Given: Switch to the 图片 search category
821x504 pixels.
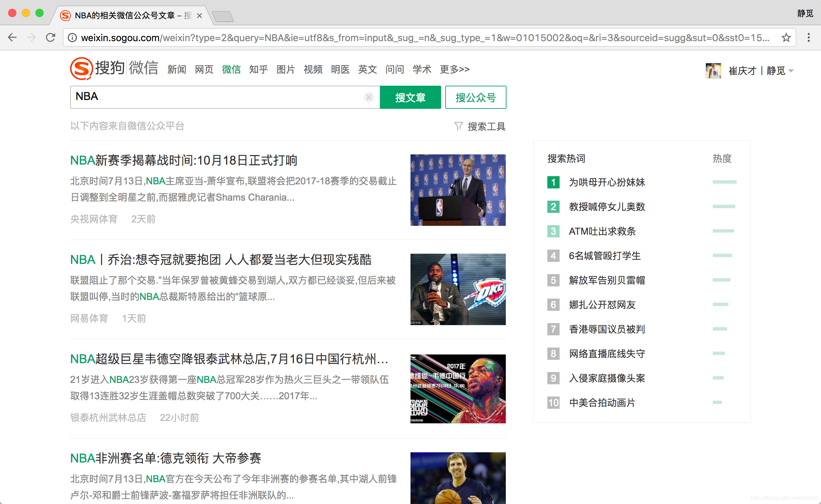Looking at the screenshot, I should click(x=286, y=69).
